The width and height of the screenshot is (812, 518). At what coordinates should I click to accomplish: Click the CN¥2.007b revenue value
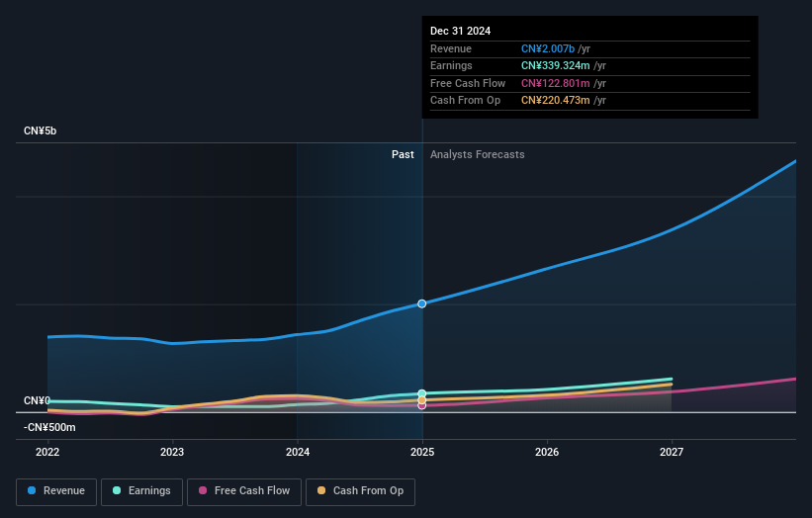click(x=548, y=48)
